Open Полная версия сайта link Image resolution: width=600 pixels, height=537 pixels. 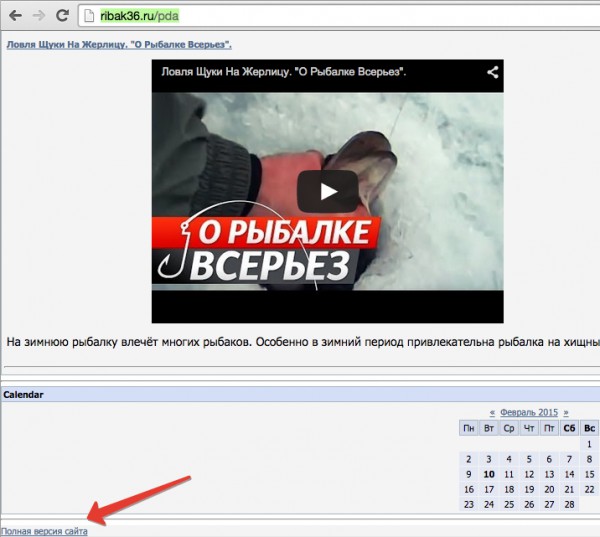[x=44, y=531]
